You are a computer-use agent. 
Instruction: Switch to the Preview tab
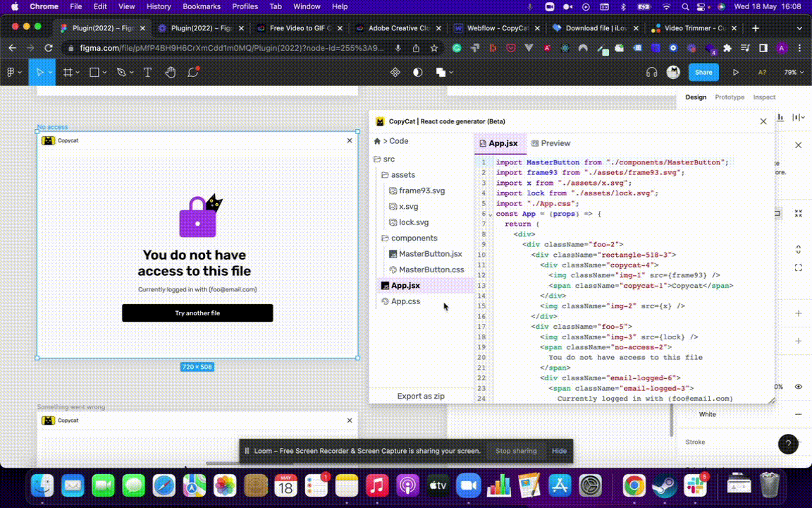550,143
